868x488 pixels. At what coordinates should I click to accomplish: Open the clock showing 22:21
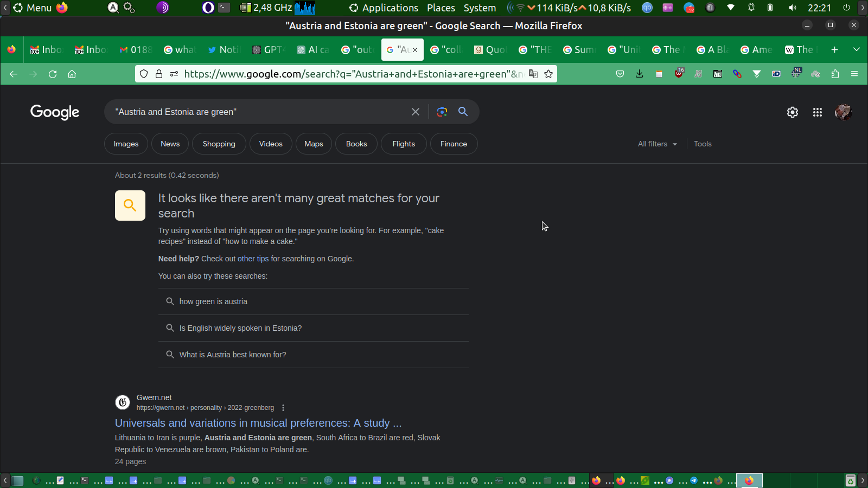point(819,8)
